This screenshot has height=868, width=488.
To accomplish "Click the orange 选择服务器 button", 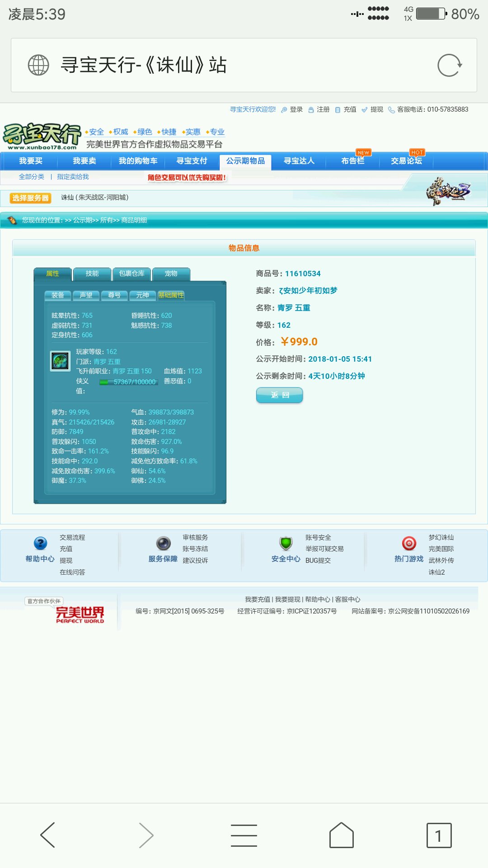I will click(x=30, y=198).
